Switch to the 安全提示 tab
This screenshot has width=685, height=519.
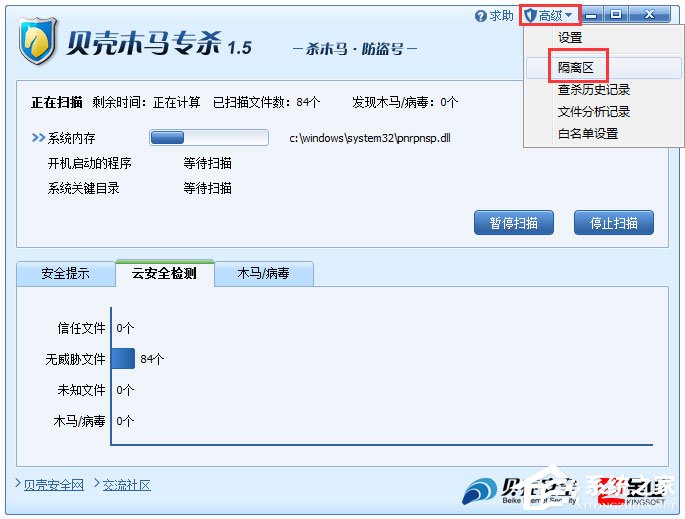coord(66,273)
